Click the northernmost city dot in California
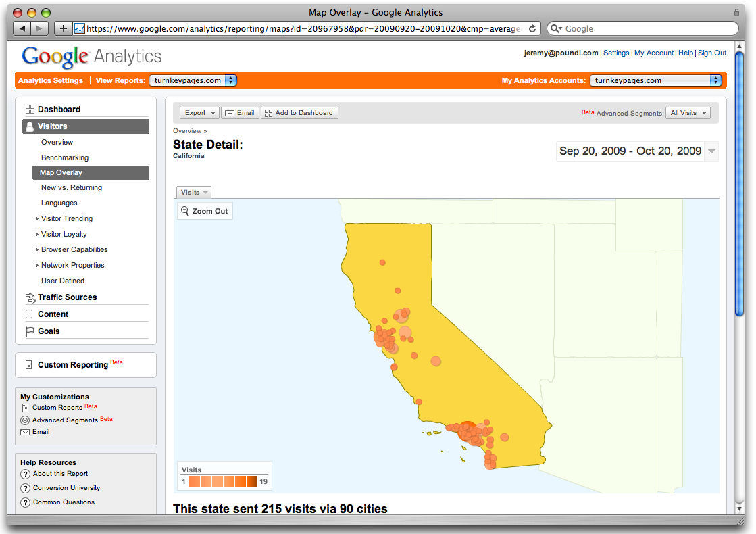 (x=382, y=262)
